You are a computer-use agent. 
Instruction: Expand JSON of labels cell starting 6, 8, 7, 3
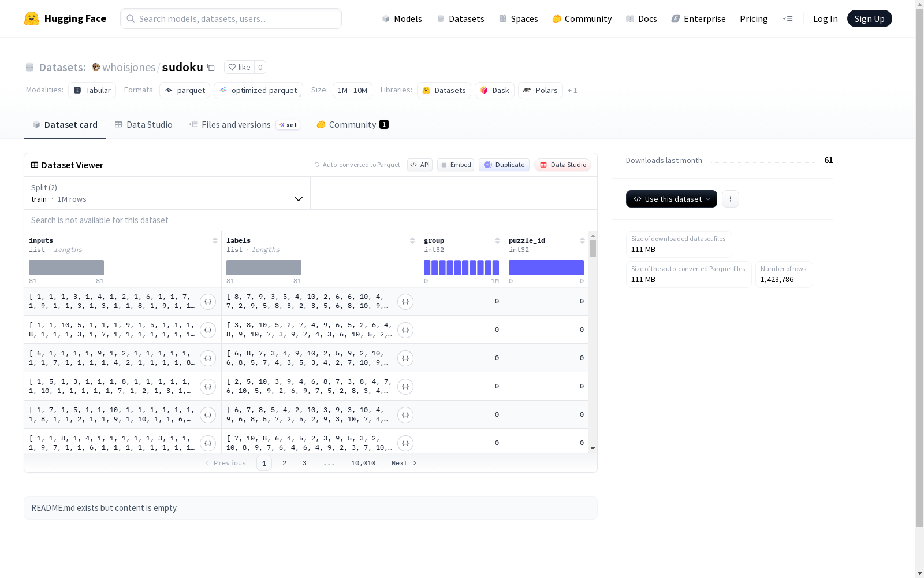click(405, 358)
